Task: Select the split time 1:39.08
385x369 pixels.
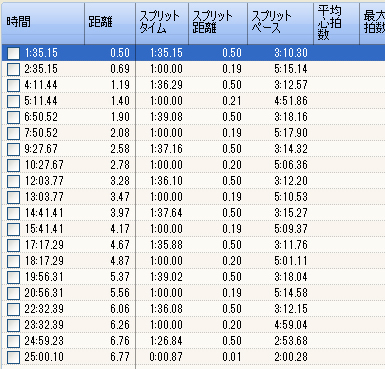Action: 166,117
